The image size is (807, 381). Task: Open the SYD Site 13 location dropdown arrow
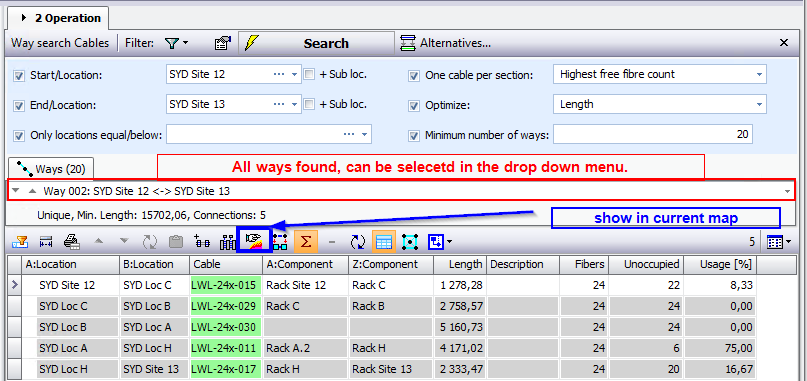(x=294, y=104)
